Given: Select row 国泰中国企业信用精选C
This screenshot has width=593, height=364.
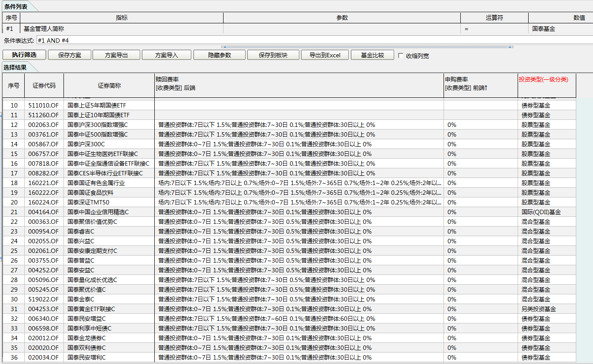Looking at the screenshot, I should click(x=289, y=212).
